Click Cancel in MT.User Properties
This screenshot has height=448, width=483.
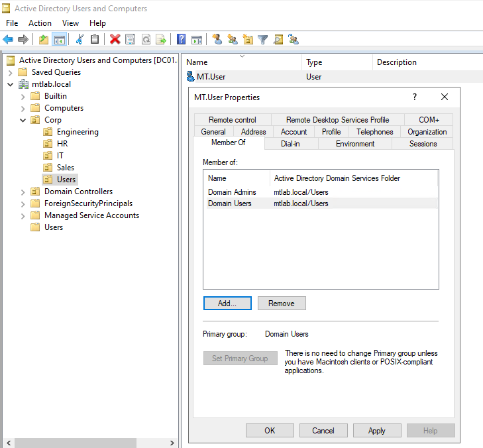323,430
